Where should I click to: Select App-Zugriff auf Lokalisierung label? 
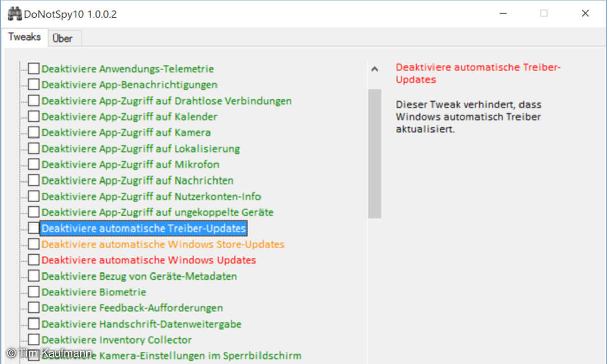[x=141, y=149]
